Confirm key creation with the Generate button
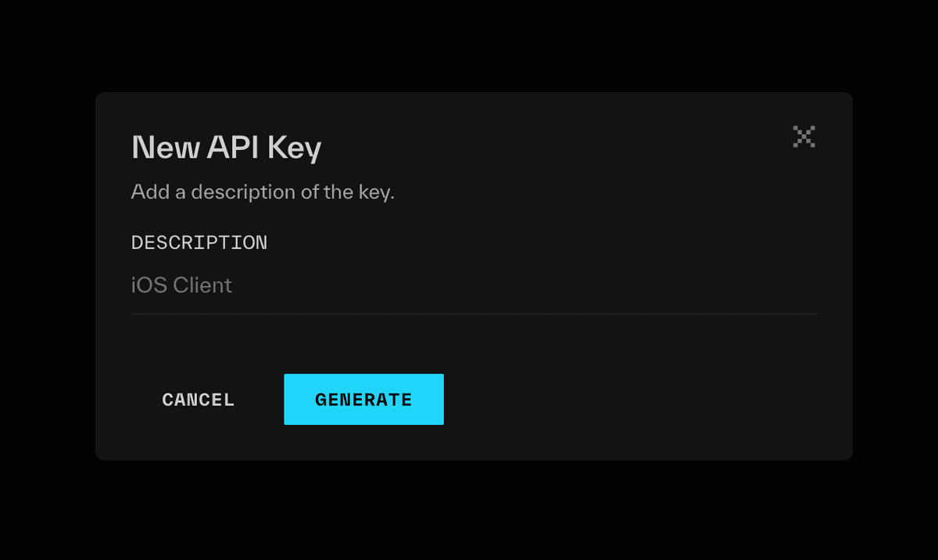Screen dimensions: 938x560 click(x=363, y=399)
